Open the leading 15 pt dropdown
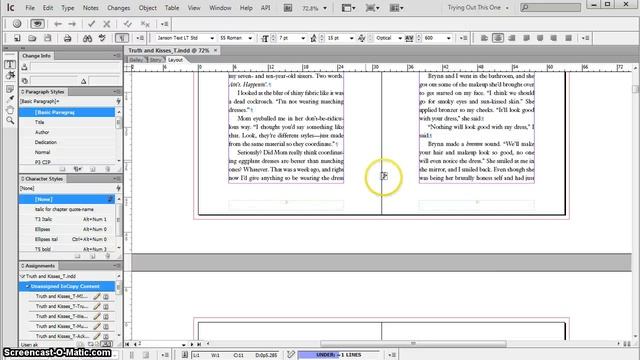This screenshot has width=640, height=360. pos(351,38)
